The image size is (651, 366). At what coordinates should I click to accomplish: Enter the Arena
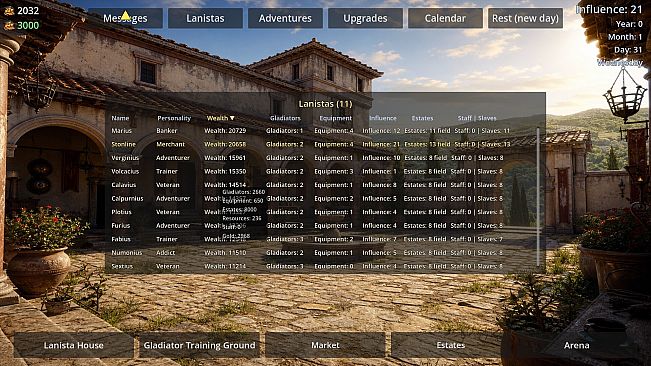[576, 345]
